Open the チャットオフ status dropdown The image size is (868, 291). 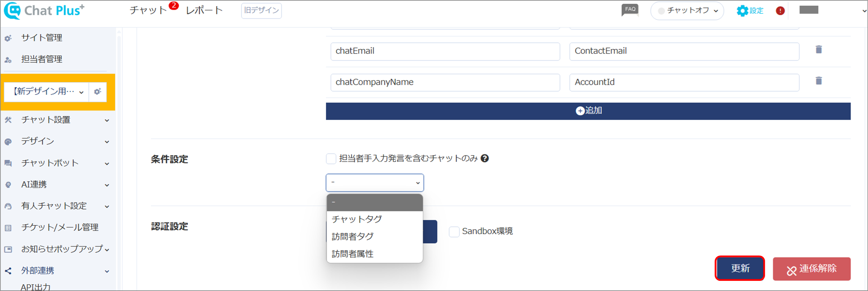point(687,11)
